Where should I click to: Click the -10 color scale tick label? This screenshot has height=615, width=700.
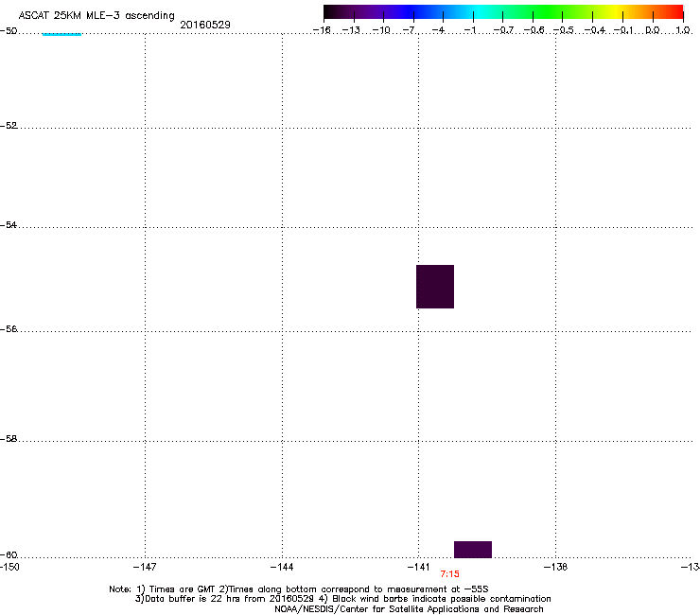[381, 30]
